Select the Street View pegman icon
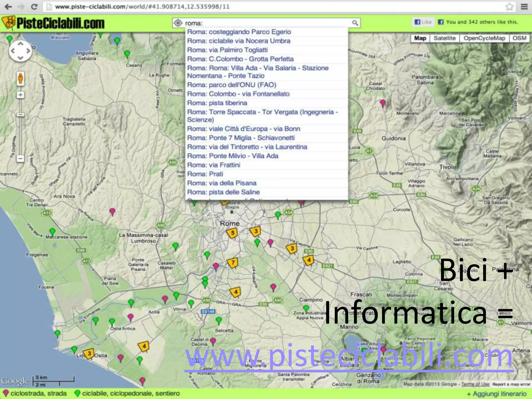Viewport: 532px width, 399px height. tap(21, 78)
